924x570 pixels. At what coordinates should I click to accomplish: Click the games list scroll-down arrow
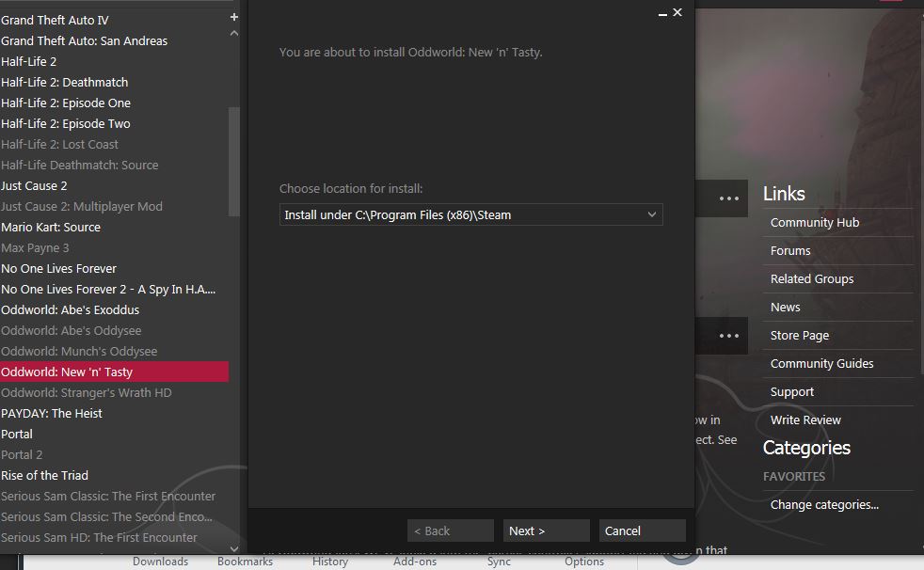pos(234,547)
